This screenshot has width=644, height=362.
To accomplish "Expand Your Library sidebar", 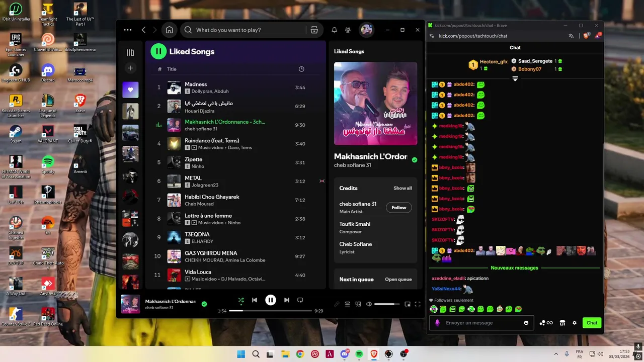I will click(130, 53).
